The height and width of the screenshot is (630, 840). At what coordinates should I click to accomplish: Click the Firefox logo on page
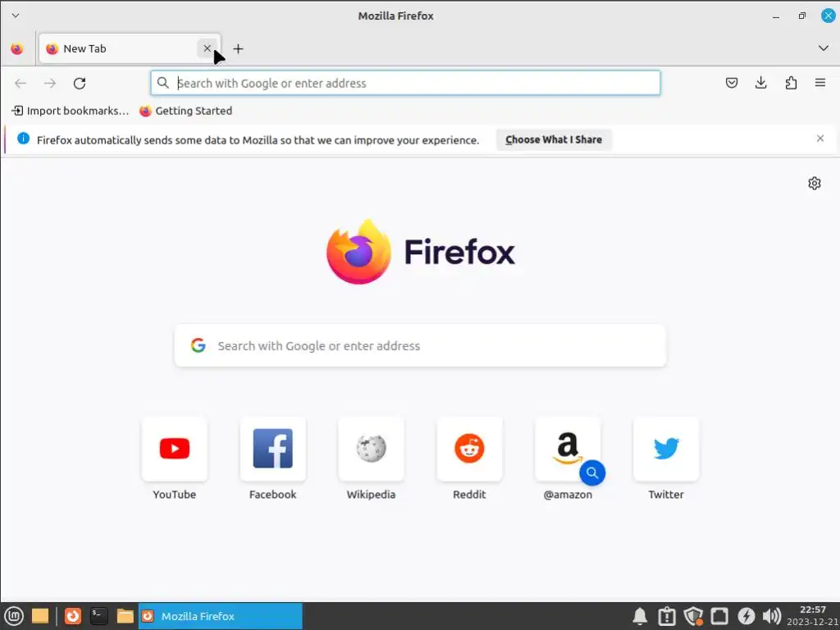(x=421, y=252)
